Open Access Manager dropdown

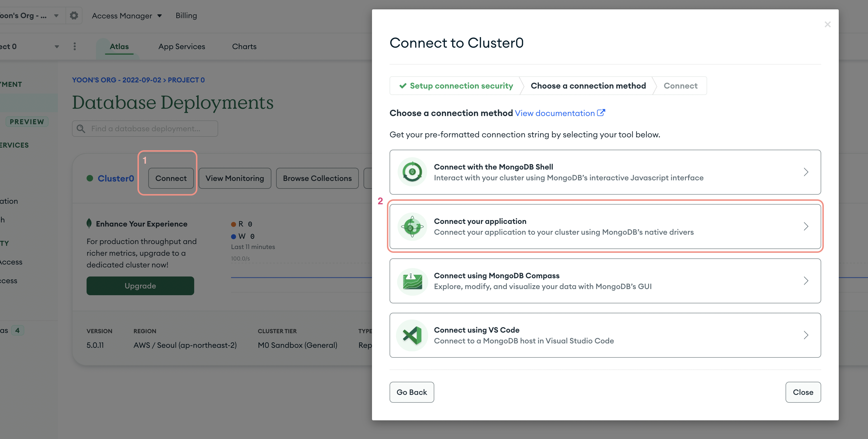coord(127,16)
